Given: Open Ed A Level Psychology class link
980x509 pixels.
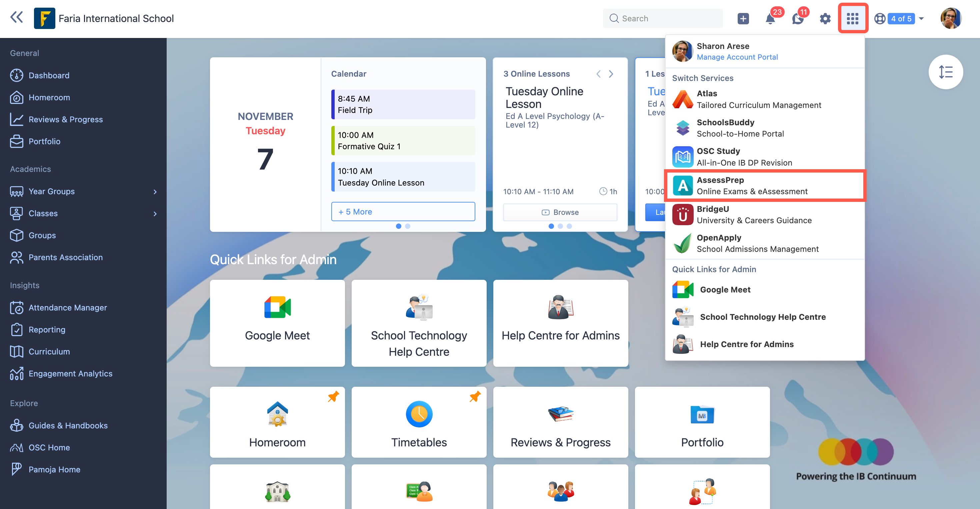Looking at the screenshot, I should pyautogui.click(x=555, y=121).
